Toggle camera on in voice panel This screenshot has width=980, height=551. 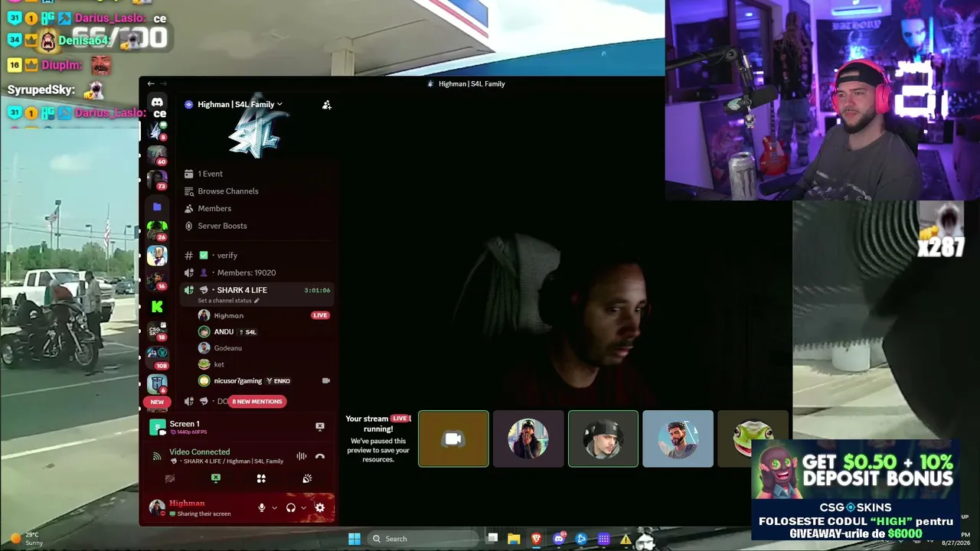click(x=170, y=478)
